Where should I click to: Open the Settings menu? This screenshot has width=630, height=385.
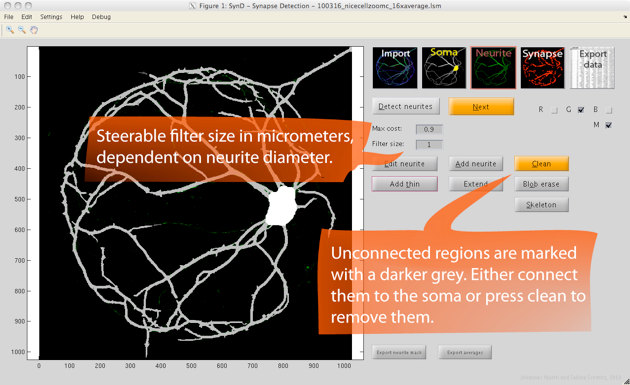[x=51, y=17]
